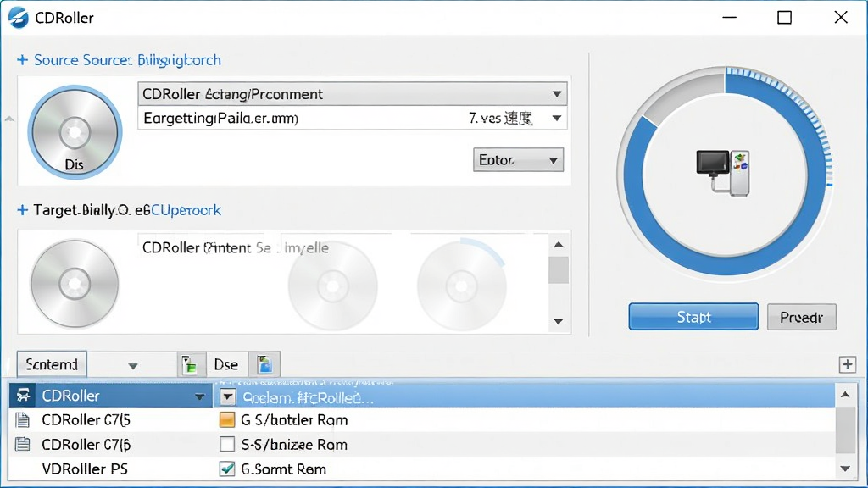Click the blue plus icon beside Target
The image size is (868, 488).
[22, 210]
